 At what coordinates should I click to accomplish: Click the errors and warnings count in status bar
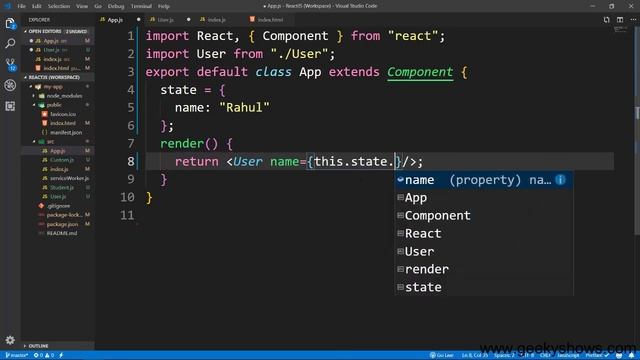click(x=44, y=356)
